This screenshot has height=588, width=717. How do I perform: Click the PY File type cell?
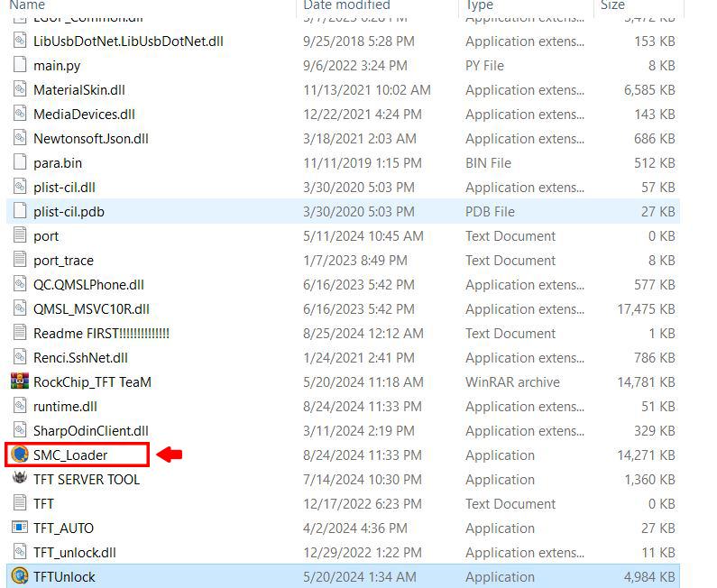coord(484,66)
